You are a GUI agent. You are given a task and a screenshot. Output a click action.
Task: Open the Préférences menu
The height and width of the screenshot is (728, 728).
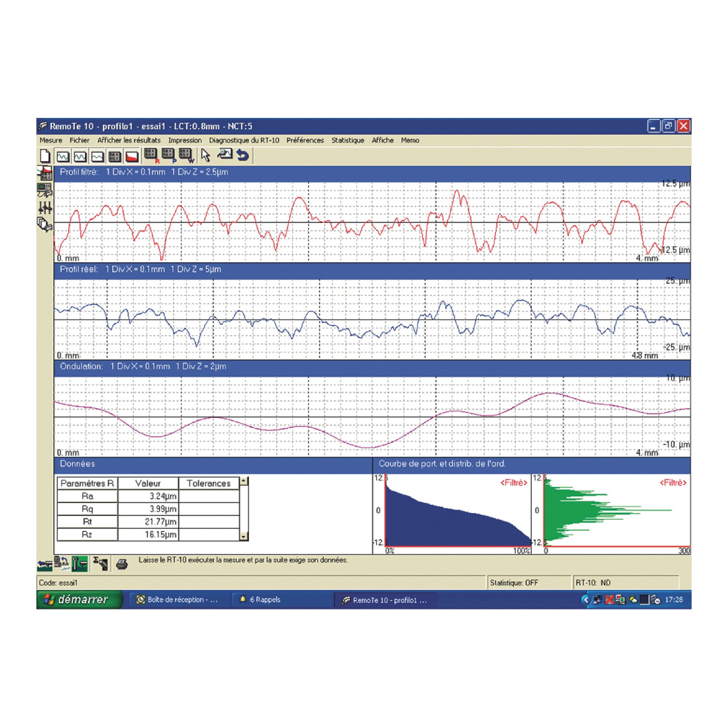coord(305,140)
